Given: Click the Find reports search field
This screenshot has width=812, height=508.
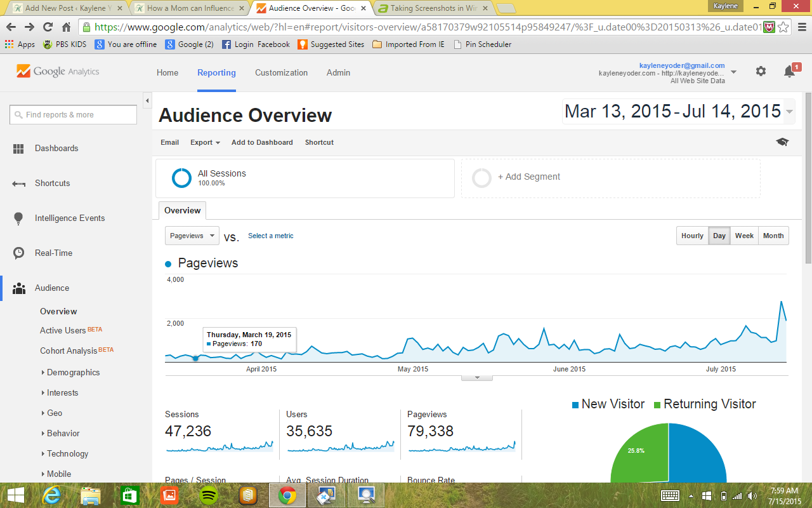Looking at the screenshot, I should tap(73, 114).
